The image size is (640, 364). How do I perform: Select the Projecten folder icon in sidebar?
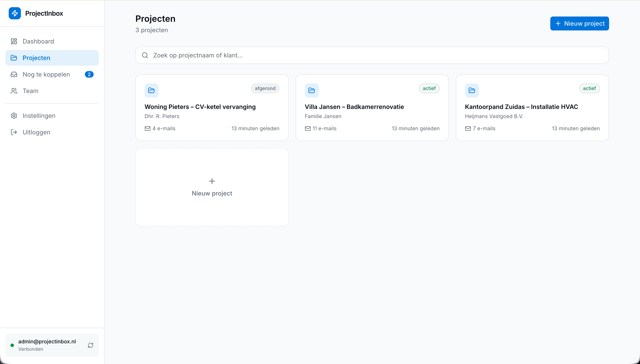point(14,58)
